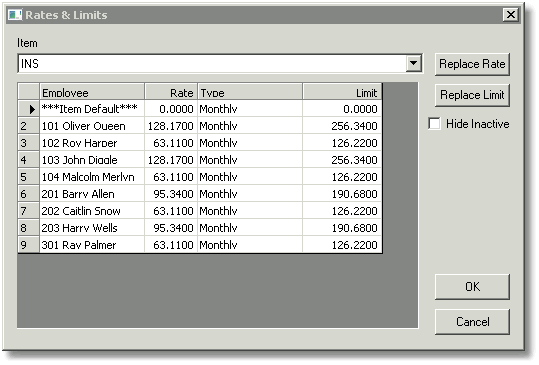Click Ray Palmer's limit 126.2200
The width and height of the screenshot is (539, 365).
coord(342,245)
